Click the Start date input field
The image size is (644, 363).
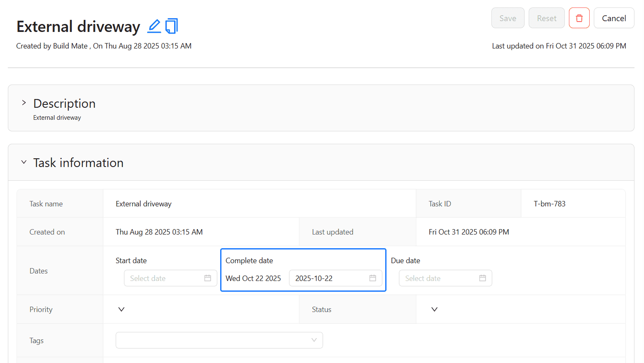170,278
